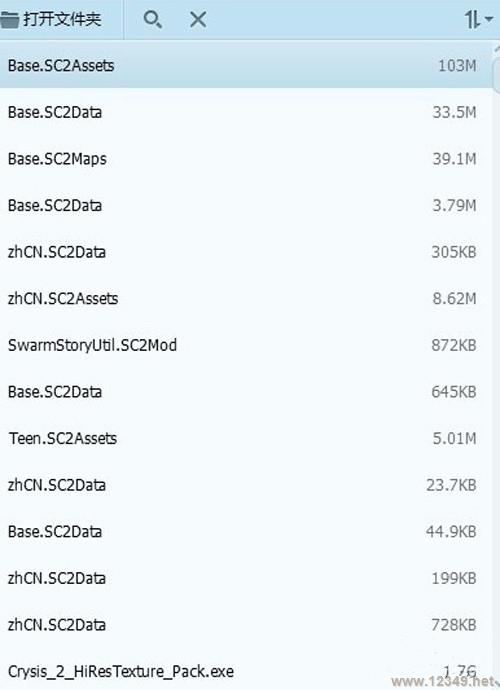
Task: Select the Base.SC2Assets file row
Action: pos(246,65)
